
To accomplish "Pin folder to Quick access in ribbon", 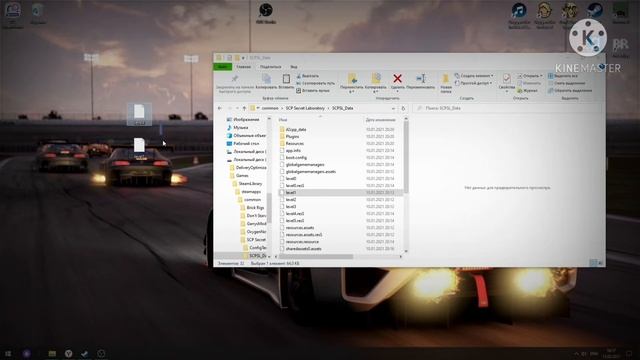I will (x=235, y=83).
